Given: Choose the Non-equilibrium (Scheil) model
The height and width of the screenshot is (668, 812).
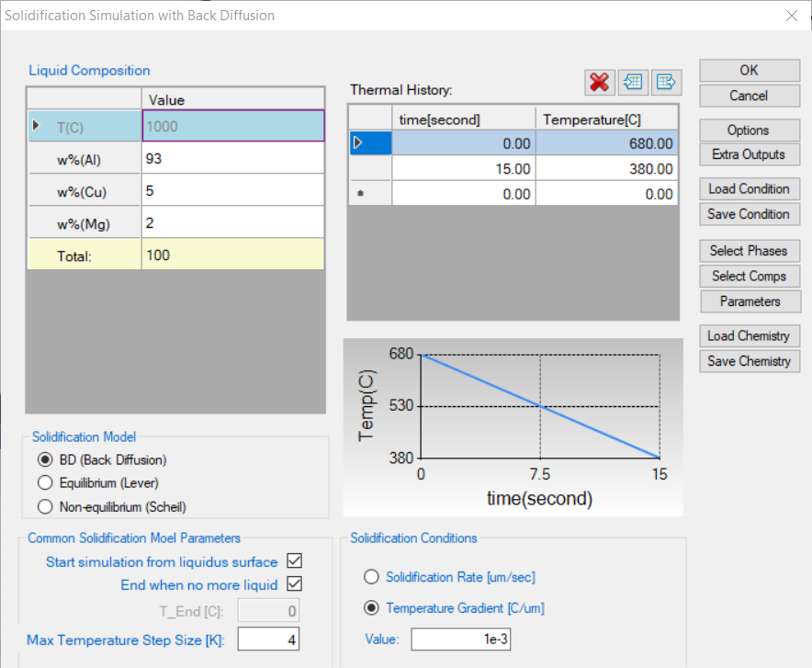Looking at the screenshot, I should tap(44, 506).
